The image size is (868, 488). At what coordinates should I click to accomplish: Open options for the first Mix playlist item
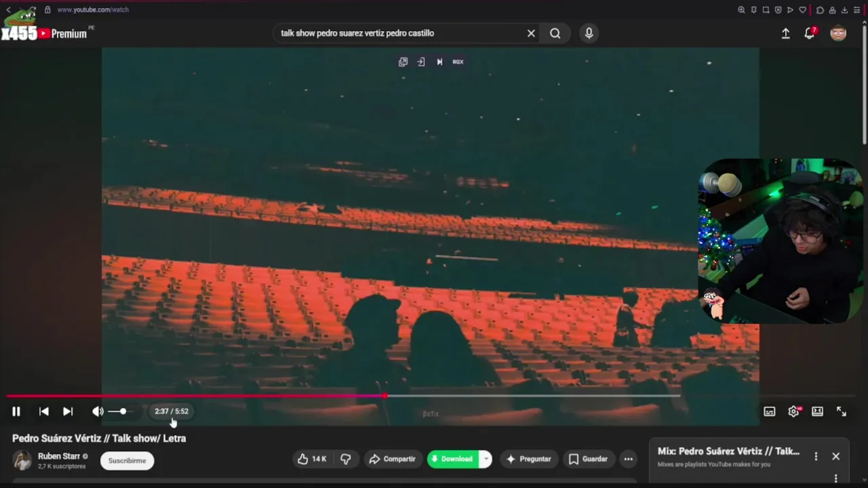836,479
